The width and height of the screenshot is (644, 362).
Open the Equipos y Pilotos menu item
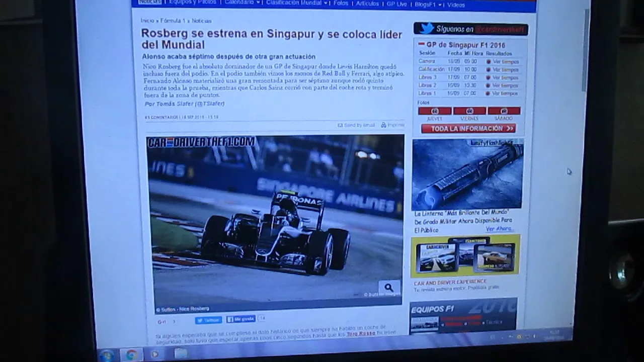(193, 2)
